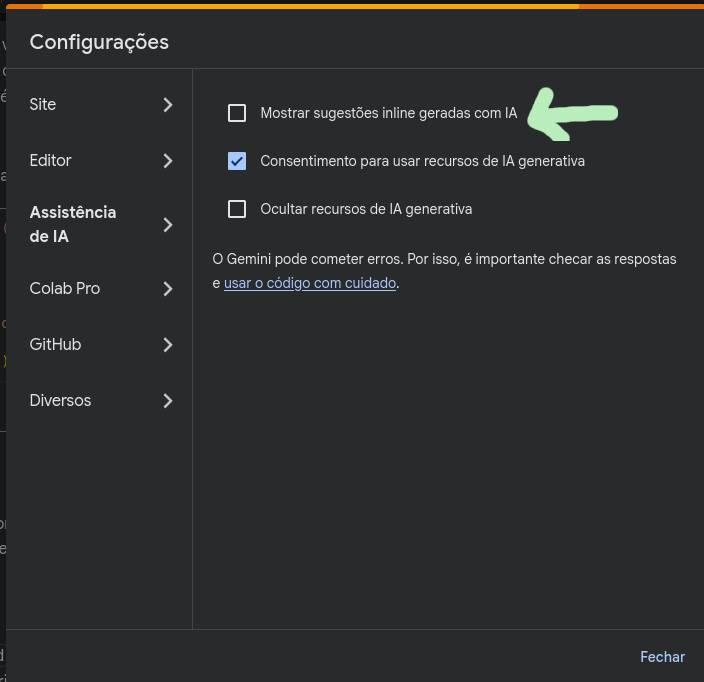Switch to the Editor settings category
Viewport: 704px width, 682px height.
point(51,161)
